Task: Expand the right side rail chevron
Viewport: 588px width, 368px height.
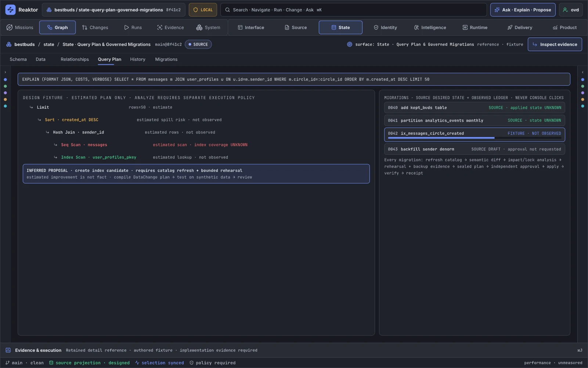Action: pos(582,72)
